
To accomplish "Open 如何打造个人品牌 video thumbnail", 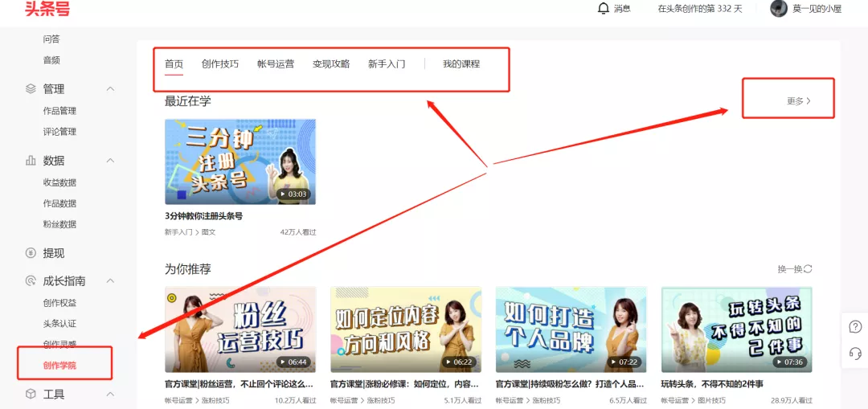I will coord(571,329).
